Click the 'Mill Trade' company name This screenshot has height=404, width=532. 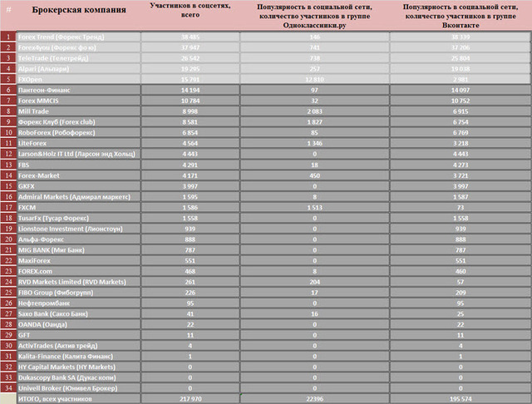point(79,111)
